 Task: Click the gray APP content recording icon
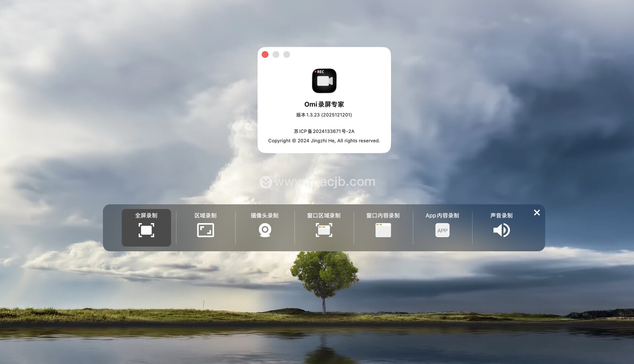point(442,230)
